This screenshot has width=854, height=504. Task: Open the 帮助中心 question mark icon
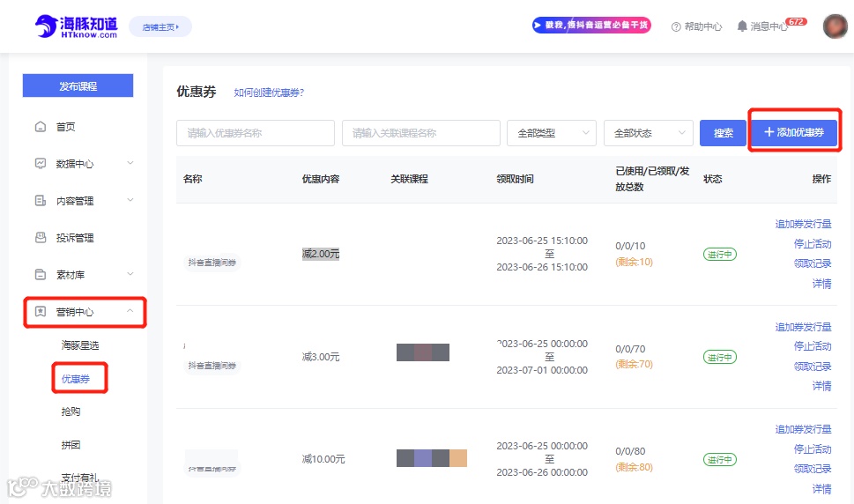tap(676, 26)
